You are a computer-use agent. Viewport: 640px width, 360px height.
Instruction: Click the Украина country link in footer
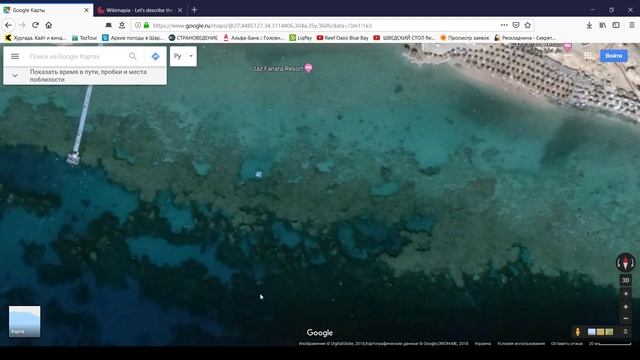pos(482,344)
